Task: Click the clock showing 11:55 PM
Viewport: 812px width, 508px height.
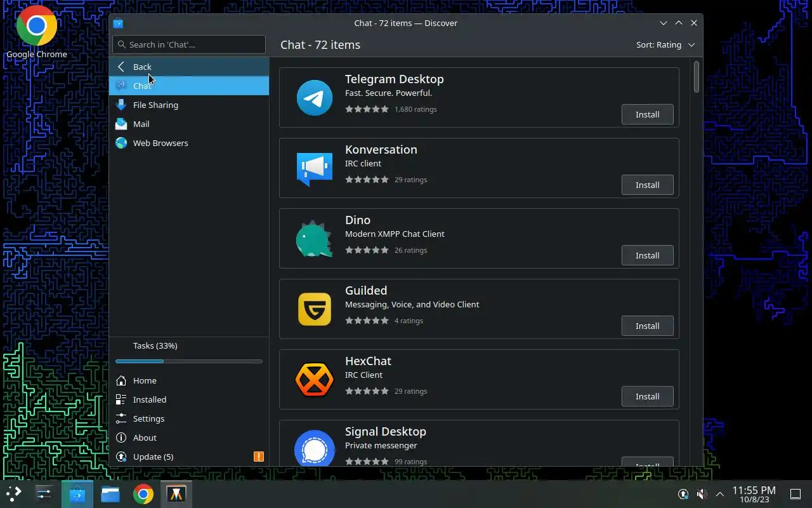Action: [x=754, y=494]
